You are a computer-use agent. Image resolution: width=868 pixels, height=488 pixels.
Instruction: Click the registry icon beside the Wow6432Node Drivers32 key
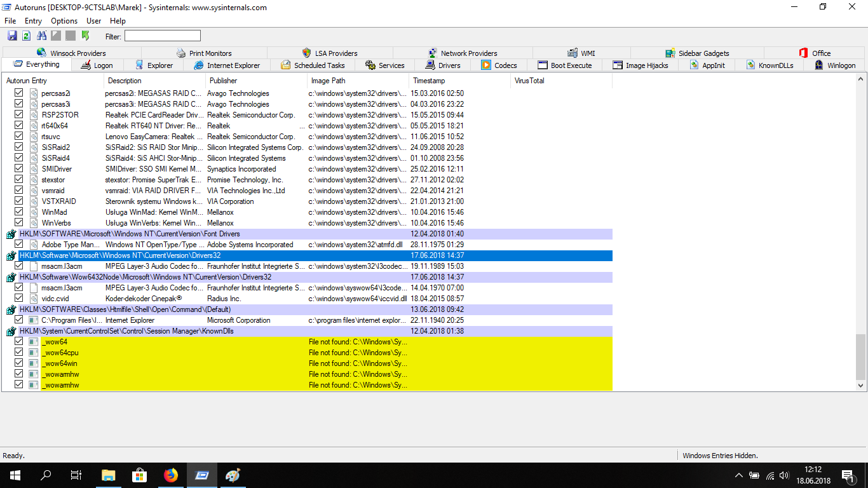coord(11,278)
